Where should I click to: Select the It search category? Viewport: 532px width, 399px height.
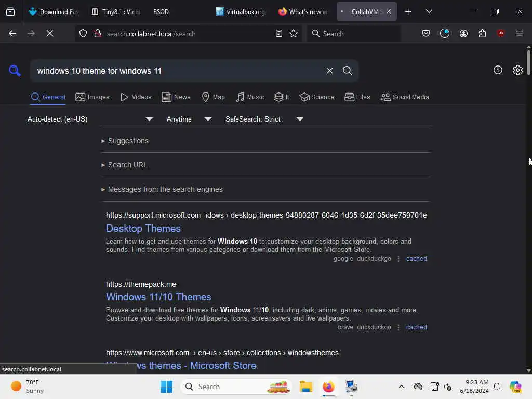pos(282,97)
